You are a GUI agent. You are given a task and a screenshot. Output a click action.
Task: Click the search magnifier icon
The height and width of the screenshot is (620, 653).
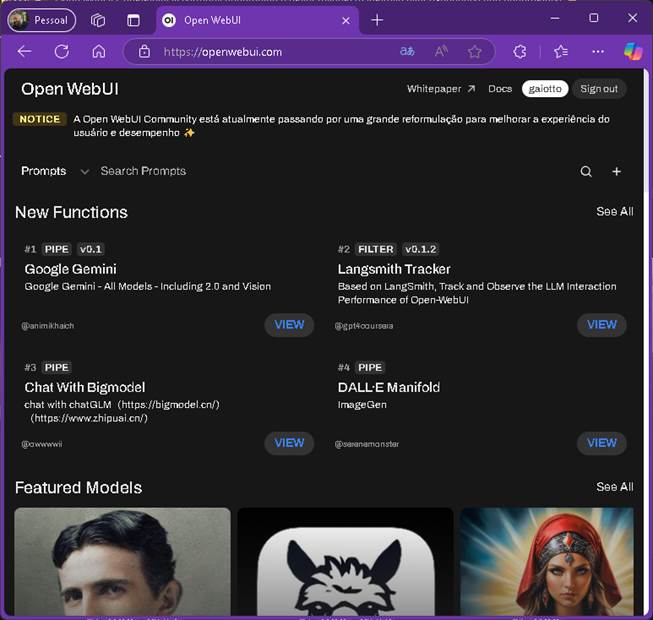pos(586,172)
